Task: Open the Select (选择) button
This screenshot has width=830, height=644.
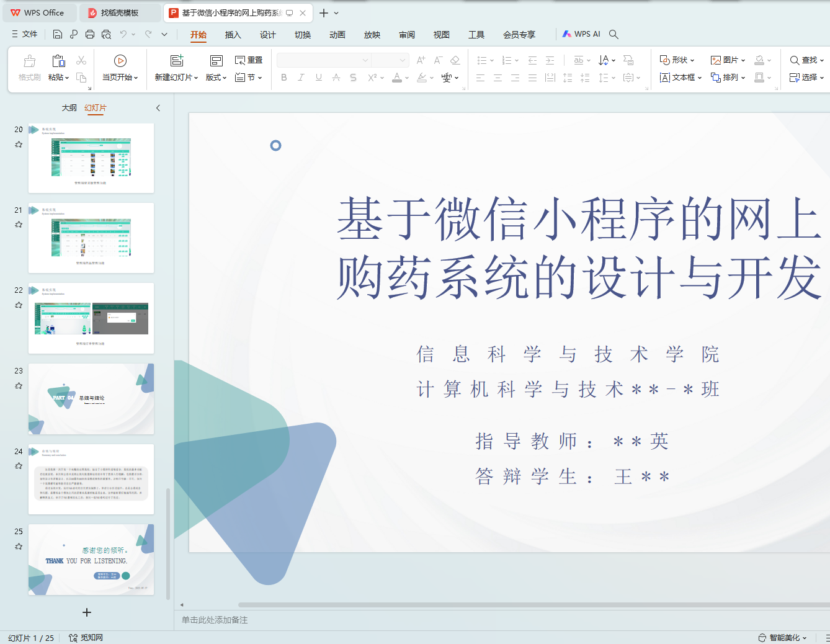Action: 806,78
